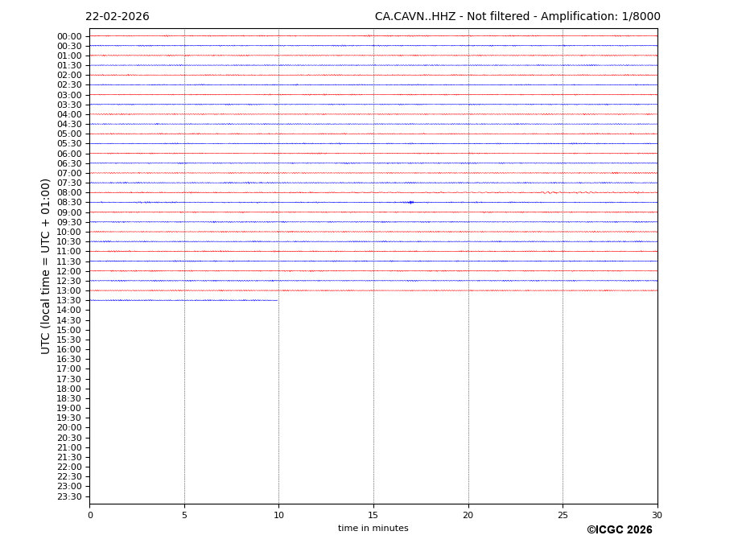Select the 30 tick on the minutes axis
This screenshot has height=560, width=746.
pos(657,515)
